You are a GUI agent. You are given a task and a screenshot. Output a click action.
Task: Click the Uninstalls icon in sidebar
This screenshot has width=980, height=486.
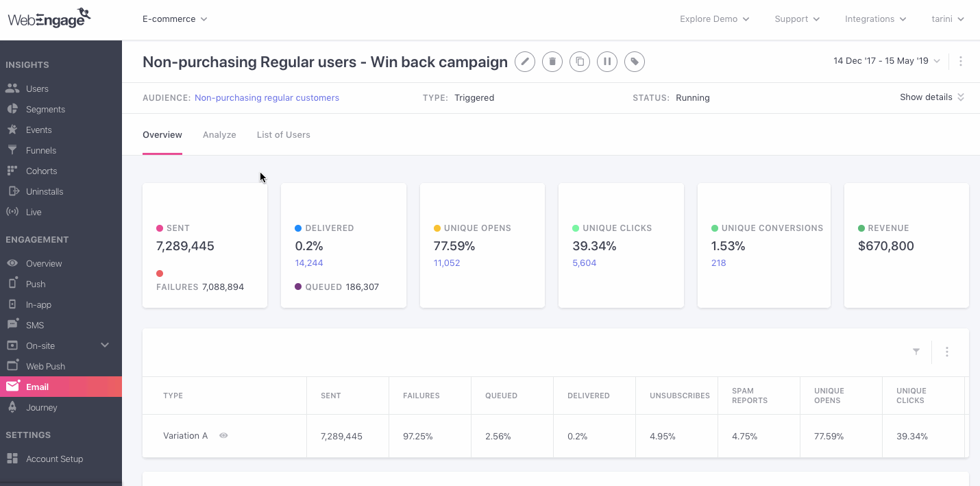point(12,191)
